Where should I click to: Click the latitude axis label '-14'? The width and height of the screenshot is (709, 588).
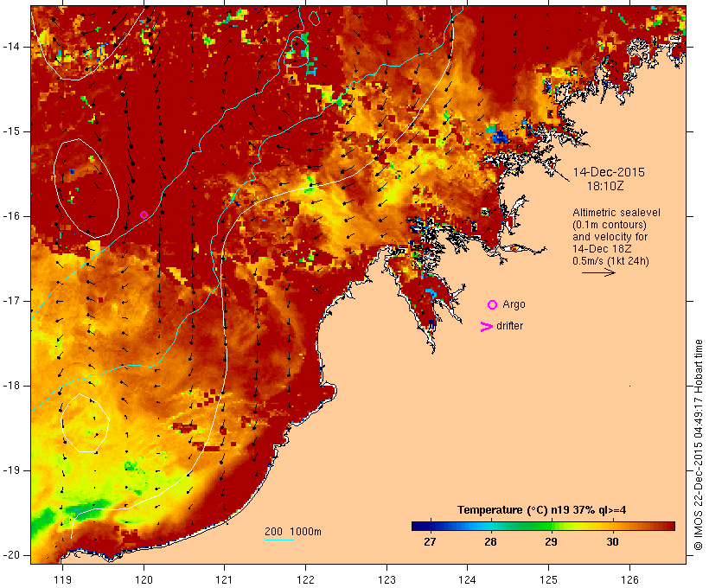coord(11,47)
